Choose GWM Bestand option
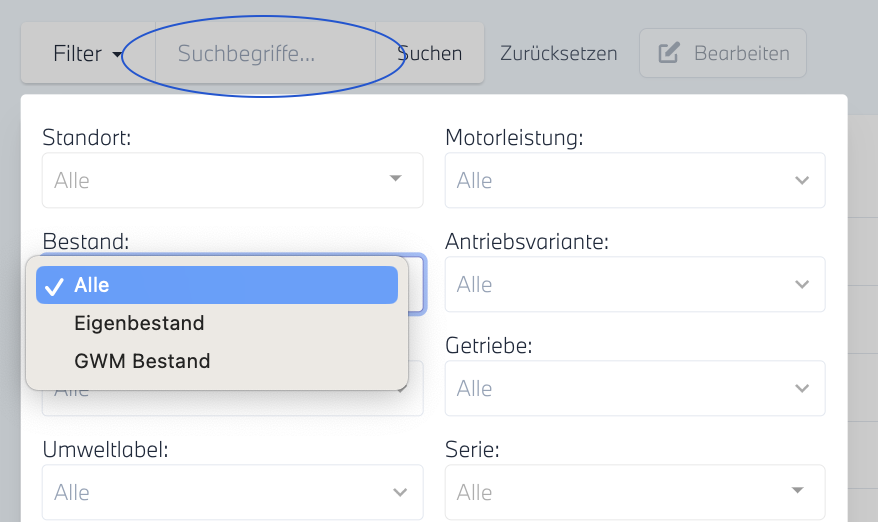The image size is (878, 522). click(142, 361)
